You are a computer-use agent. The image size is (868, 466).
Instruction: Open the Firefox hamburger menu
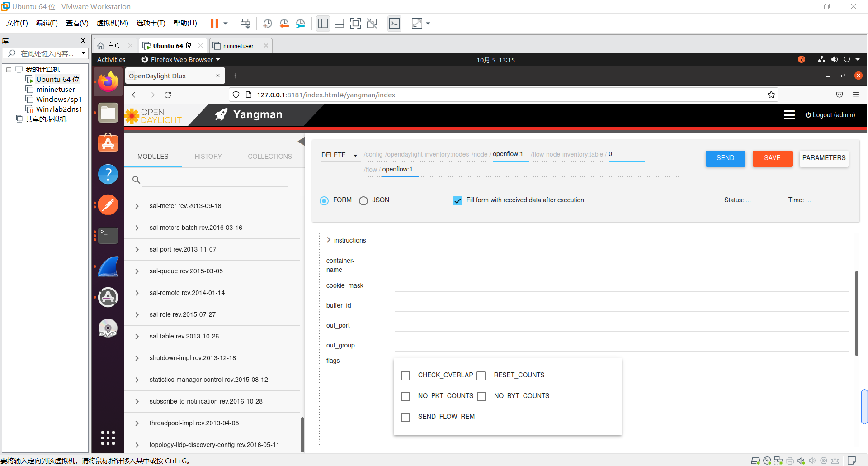[x=856, y=95]
